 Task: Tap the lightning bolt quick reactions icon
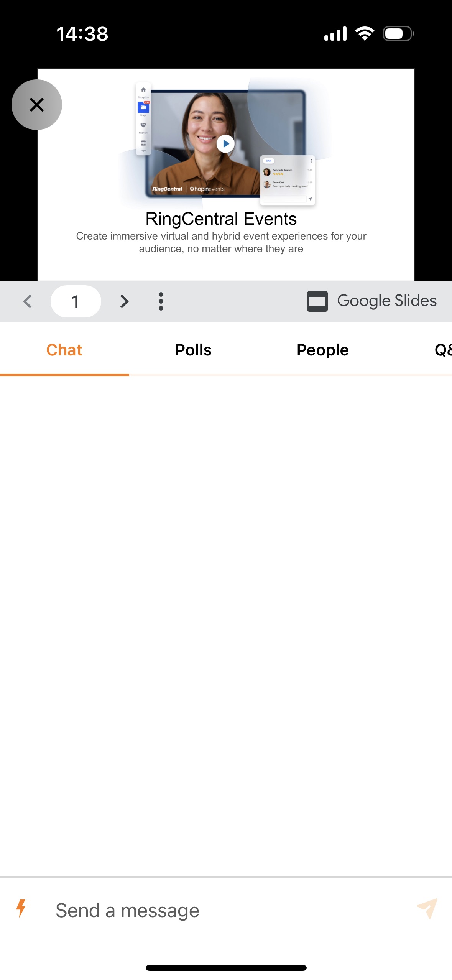(21, 908)
